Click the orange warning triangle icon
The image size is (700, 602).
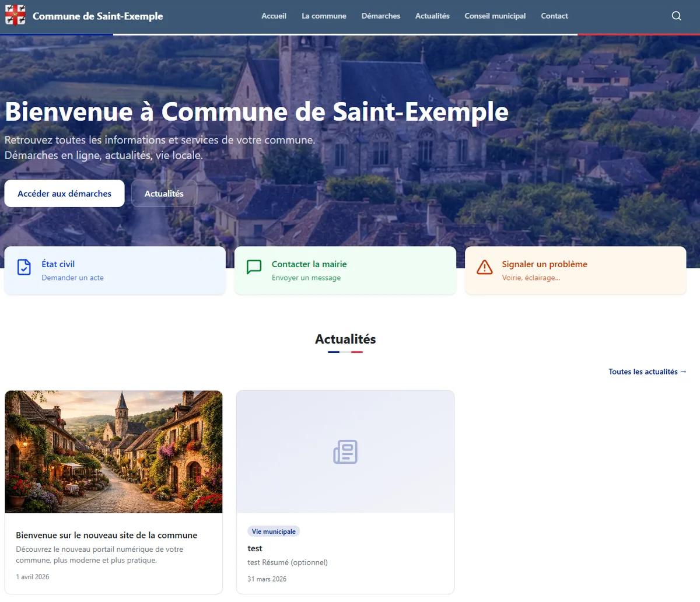484,267
